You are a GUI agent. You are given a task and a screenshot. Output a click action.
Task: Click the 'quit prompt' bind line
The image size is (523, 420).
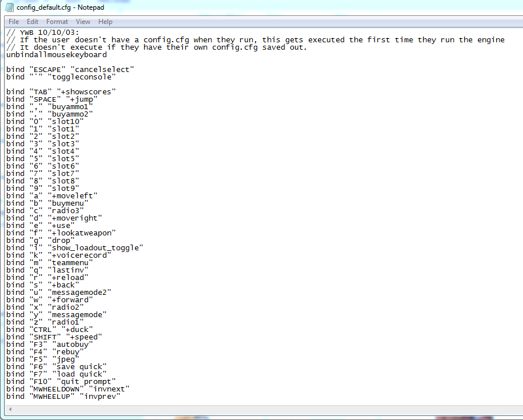pyautogui.click(x=61, y=382)
